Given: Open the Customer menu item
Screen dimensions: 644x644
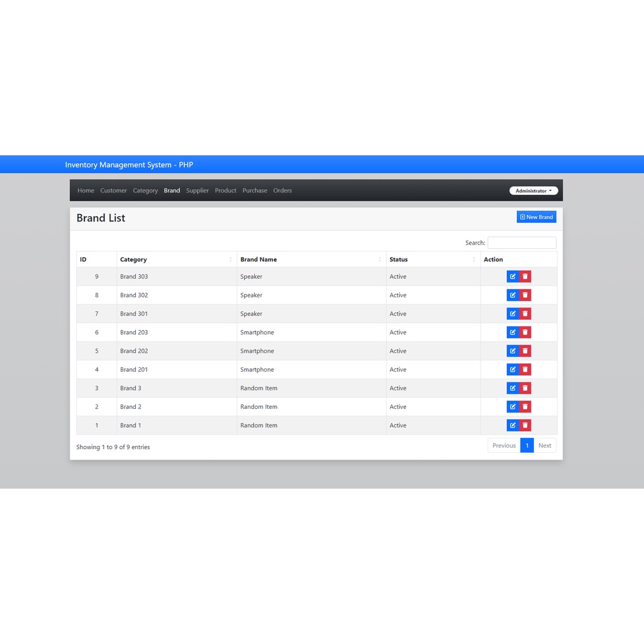Looking at the screenshot, I should click(113, 190).
